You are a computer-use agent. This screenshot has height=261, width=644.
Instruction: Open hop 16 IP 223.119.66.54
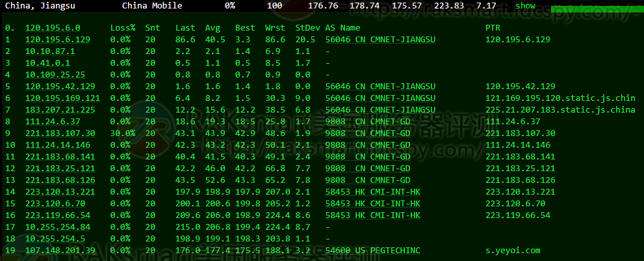(58, 215)
